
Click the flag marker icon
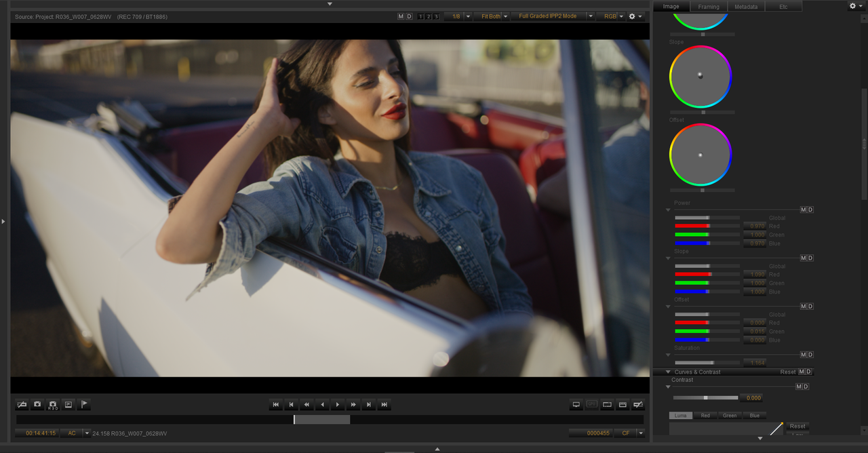pos(84,405)
